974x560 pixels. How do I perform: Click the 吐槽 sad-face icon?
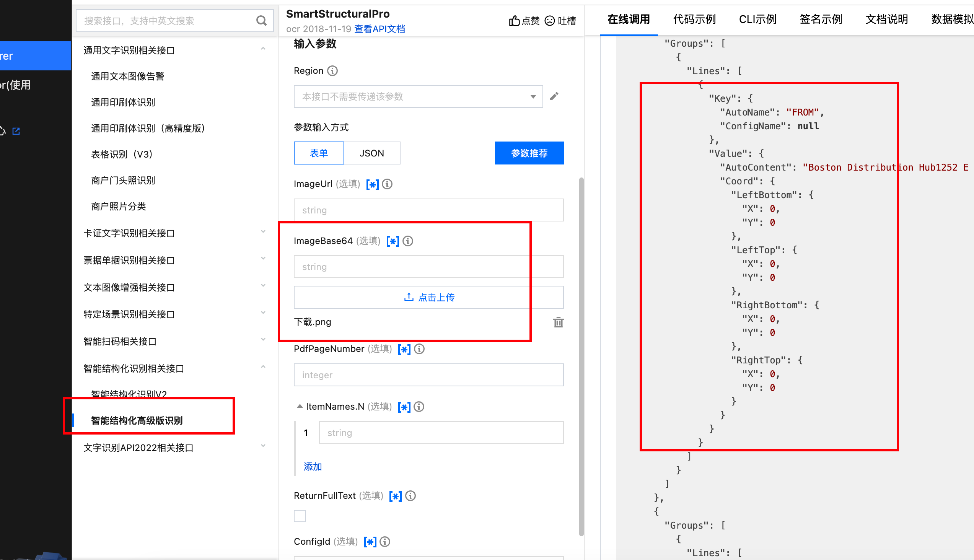[x=550, y=21]
